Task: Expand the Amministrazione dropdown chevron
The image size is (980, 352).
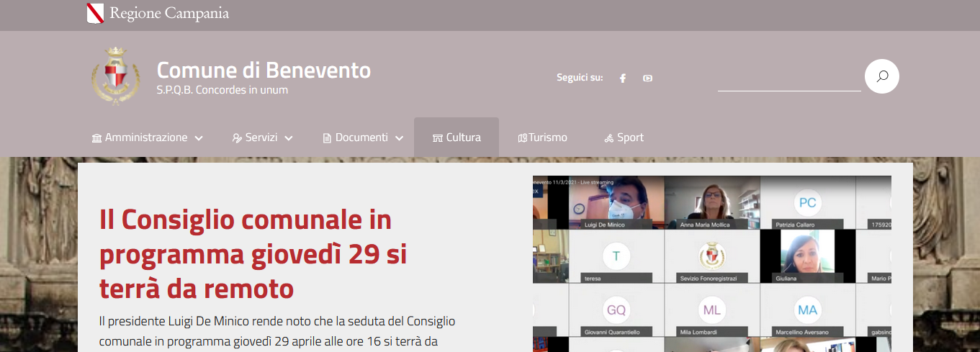Action: pos(199,138)
